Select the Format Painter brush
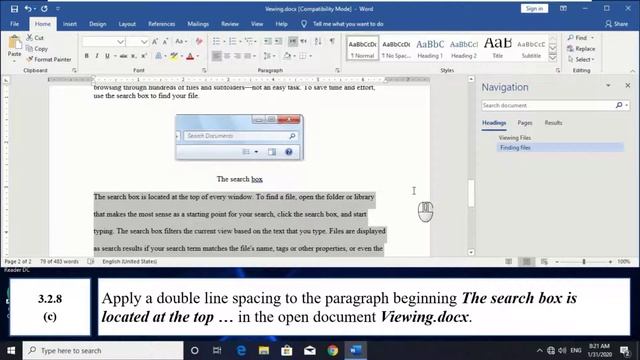 point(29,60)
